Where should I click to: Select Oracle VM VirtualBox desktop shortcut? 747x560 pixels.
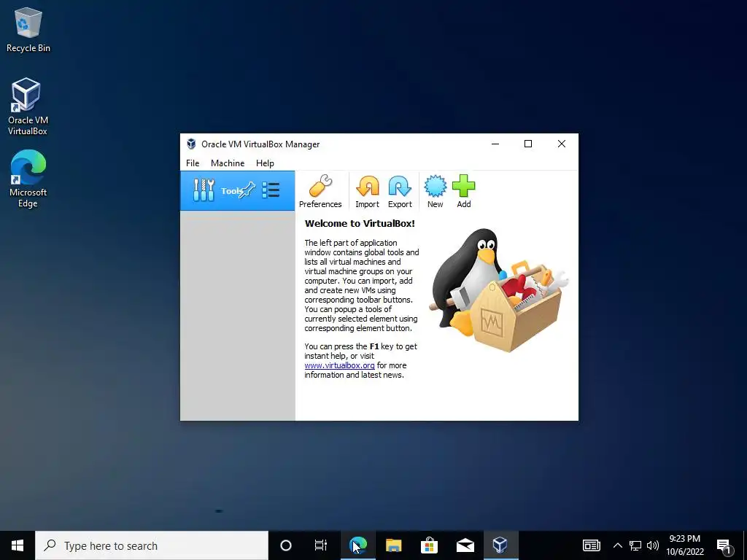28,106
